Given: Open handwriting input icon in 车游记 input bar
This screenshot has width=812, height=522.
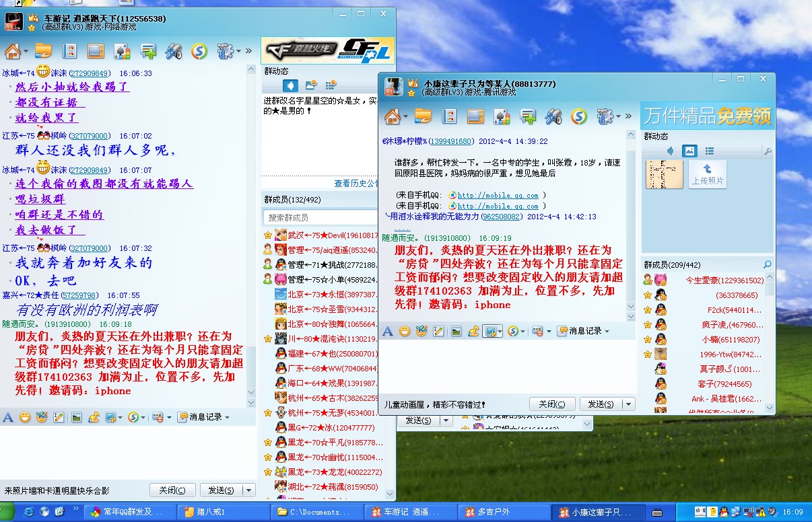Looking at the screenshot, I should pyautogui.click(x=59, y=417).
